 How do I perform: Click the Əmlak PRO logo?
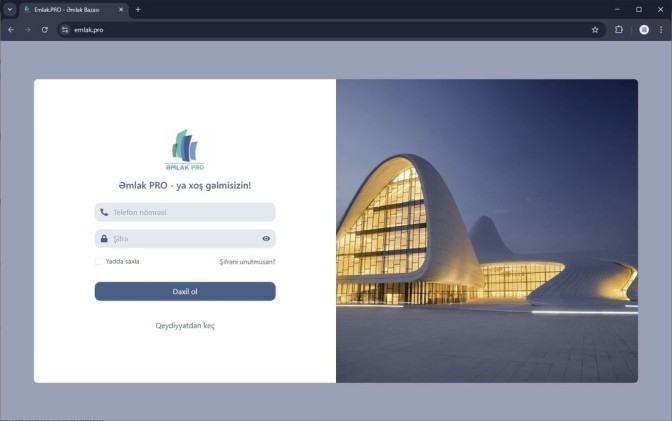(x=185, y=150)
